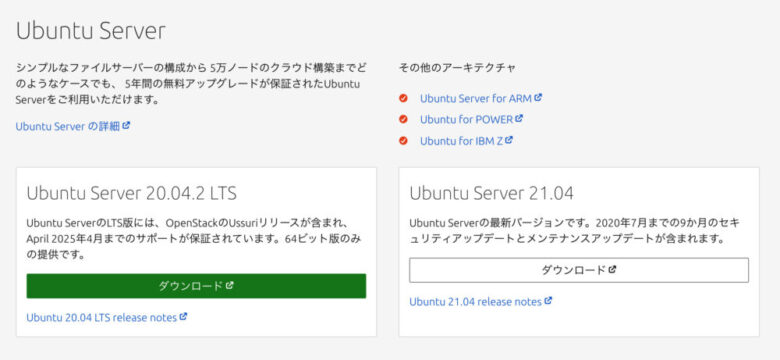The width and height of the screenshot is (780, 360).
Task: Click red check icon beside Ubuntu for POWER
Action: [x=403, y=119]
